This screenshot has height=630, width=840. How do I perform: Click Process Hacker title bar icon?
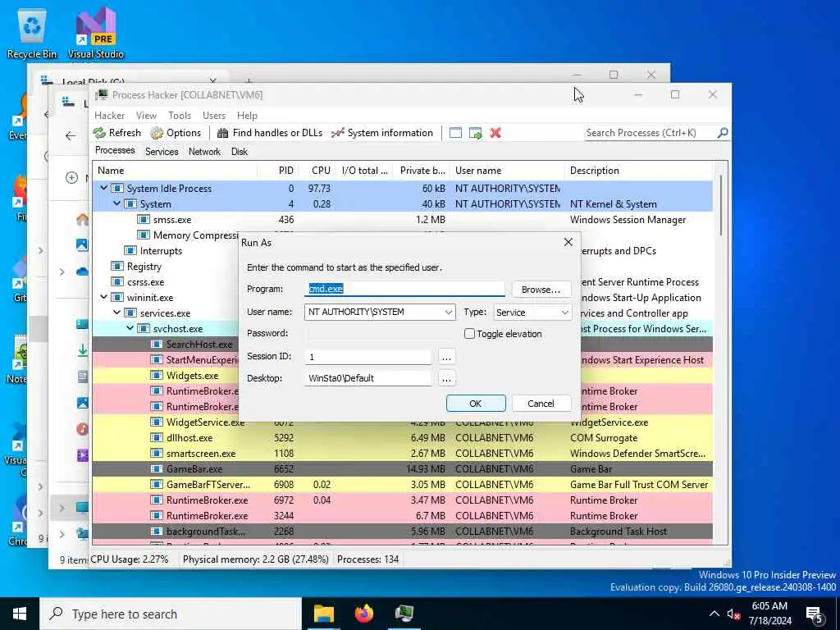pos(101,95)
